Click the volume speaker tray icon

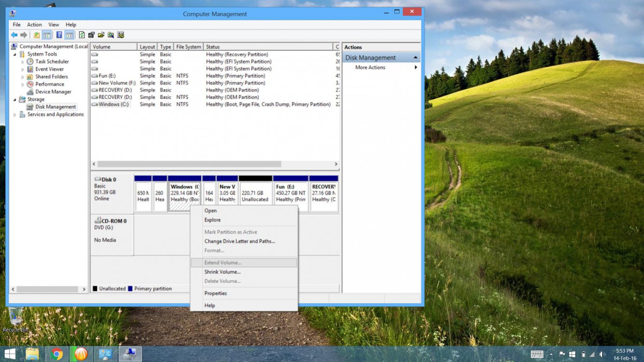pos(602,354)
